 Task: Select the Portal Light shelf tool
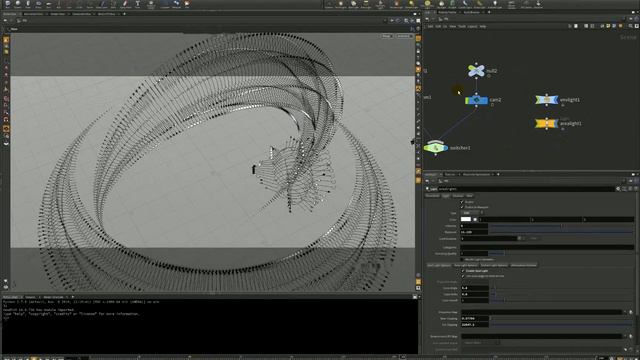click(x=480, y=4)
